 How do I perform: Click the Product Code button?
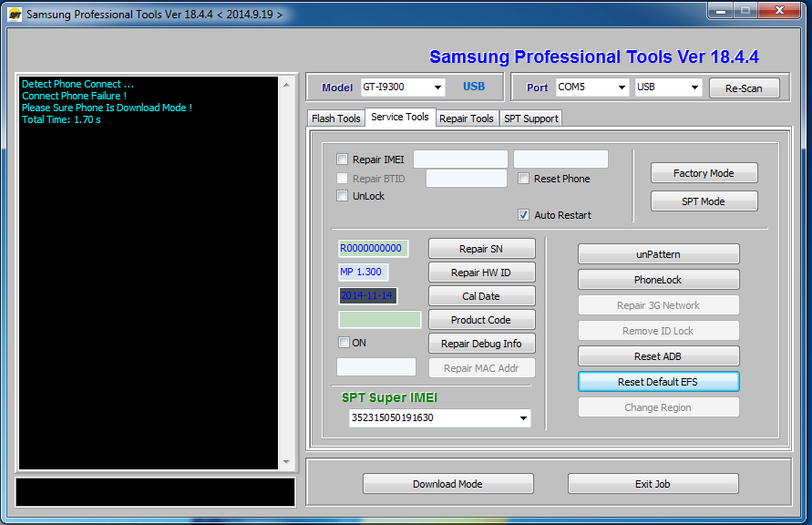pyautogui.click(x=481, y=320)
